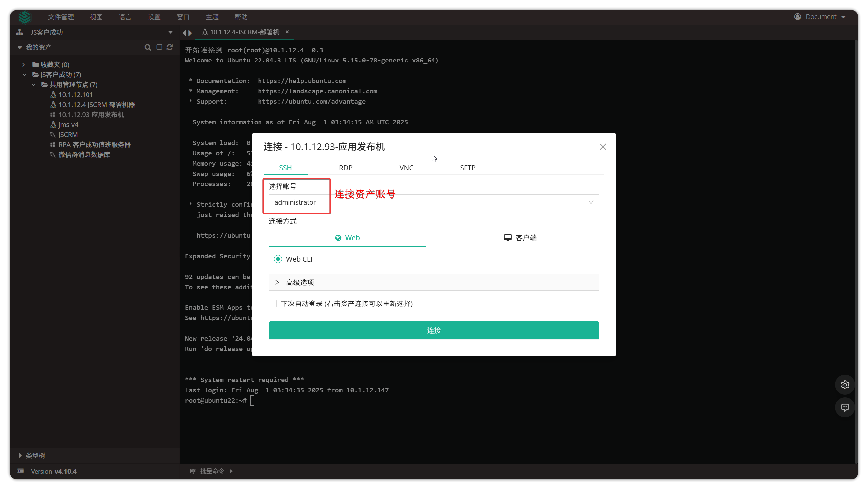Expand 批量命令 arrow
Image resolution: width=868 pixels, height=486 pixels.
pos(231,471)
